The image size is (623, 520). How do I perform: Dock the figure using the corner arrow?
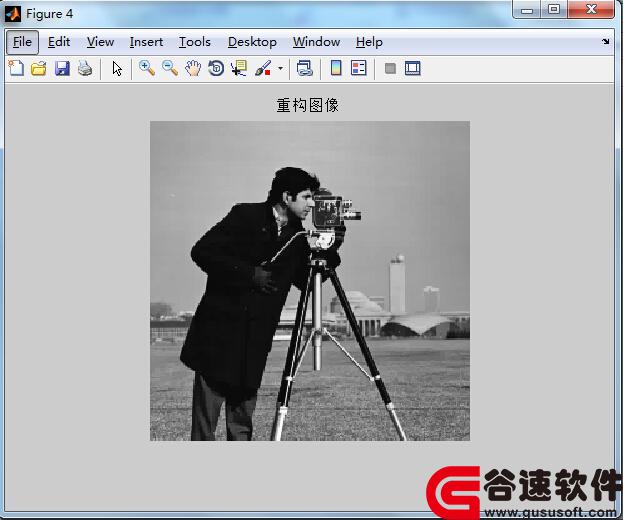tap(606, 41)
